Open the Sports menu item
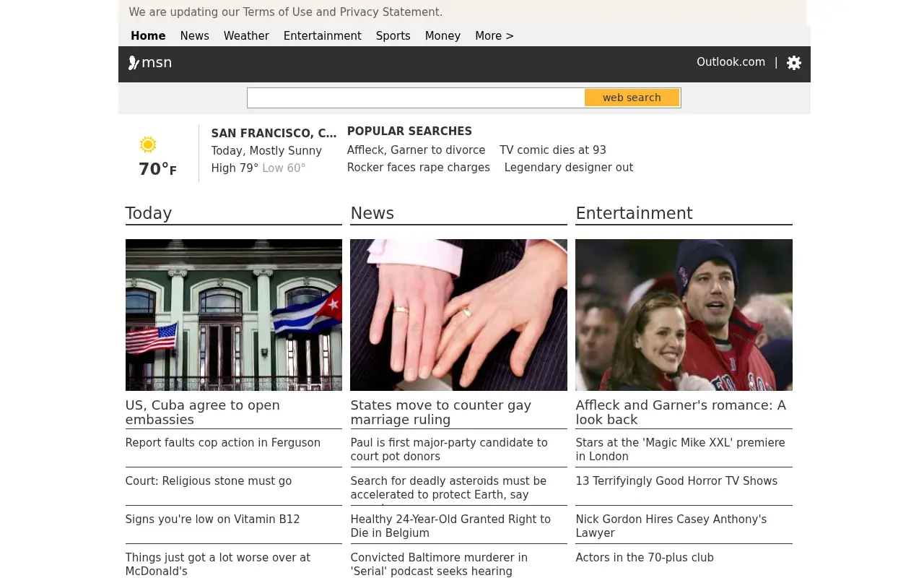924x578 pixels. tap(393, 36)
